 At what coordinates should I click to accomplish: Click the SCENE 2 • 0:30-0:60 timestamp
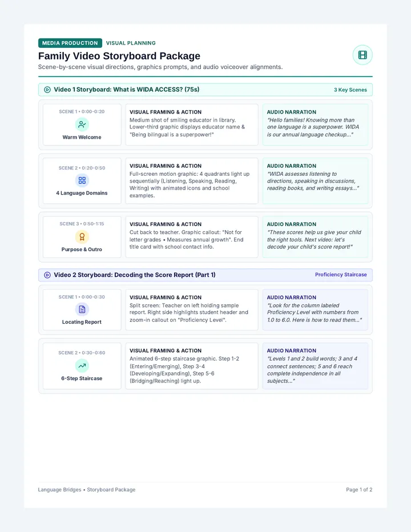click(82, 353)
